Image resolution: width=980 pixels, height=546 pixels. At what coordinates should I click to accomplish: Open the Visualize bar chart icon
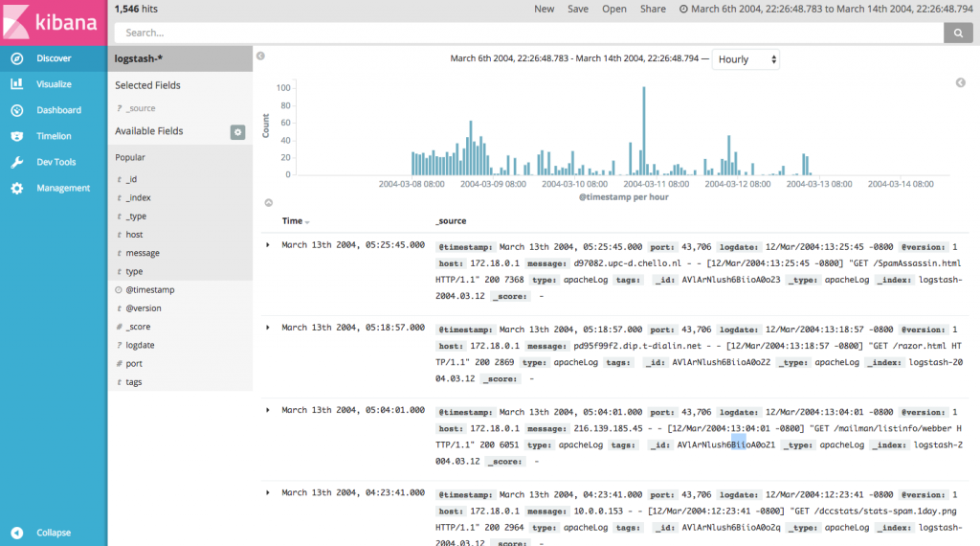click(17, 83)
